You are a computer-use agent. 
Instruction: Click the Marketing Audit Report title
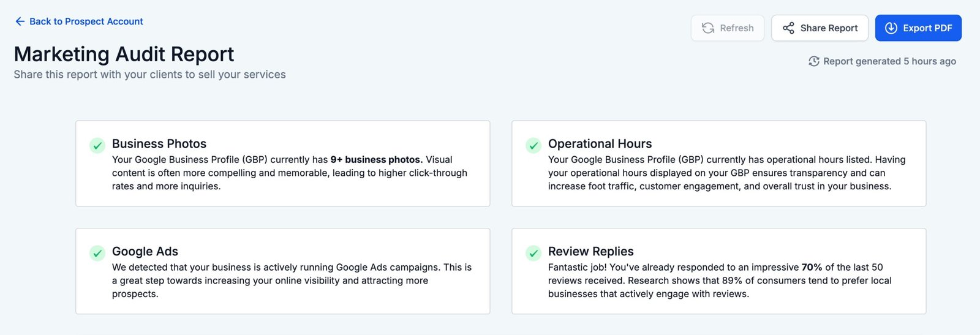tap(124, 54)
